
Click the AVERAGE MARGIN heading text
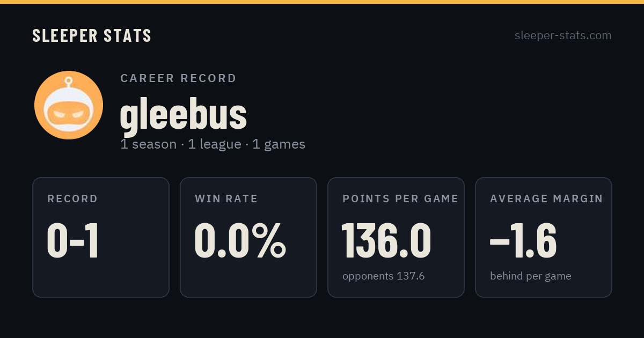pos(546,199)
